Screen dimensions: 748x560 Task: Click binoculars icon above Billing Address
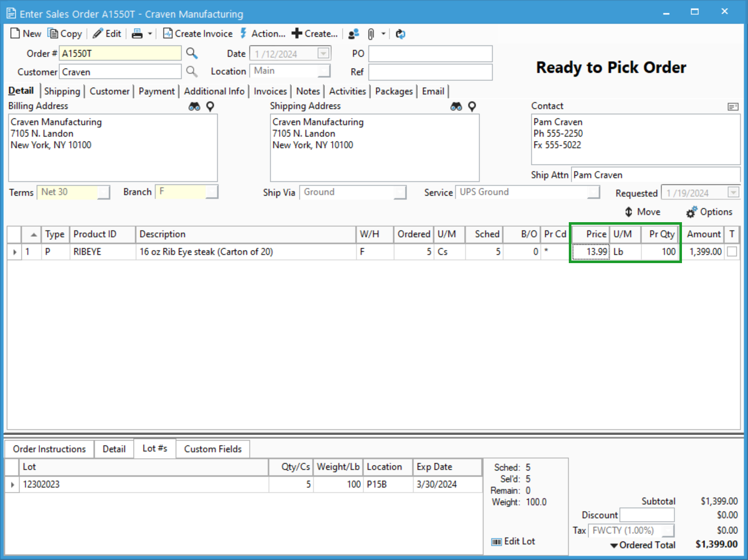pos(195,106)
